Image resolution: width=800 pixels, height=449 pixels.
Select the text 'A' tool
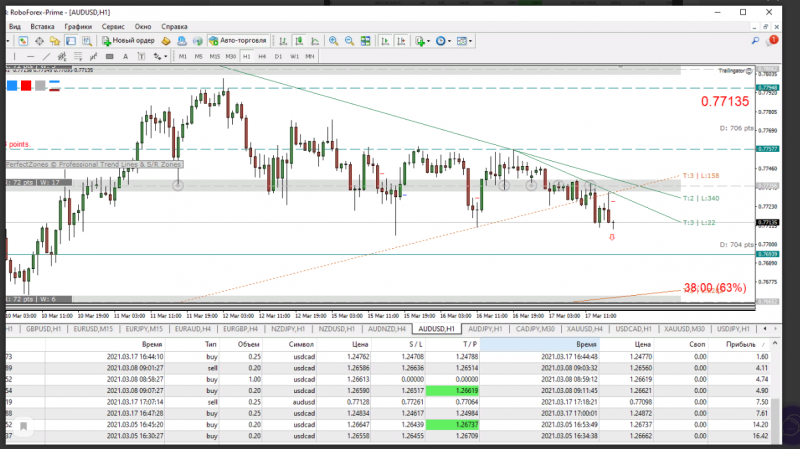click(x=125, y=57)
